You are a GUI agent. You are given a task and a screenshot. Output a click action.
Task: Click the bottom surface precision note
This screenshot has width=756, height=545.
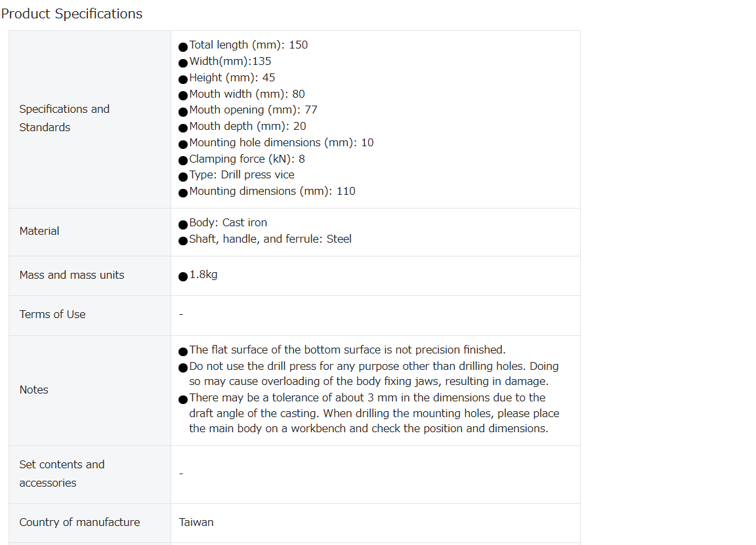tap(347, 350)
